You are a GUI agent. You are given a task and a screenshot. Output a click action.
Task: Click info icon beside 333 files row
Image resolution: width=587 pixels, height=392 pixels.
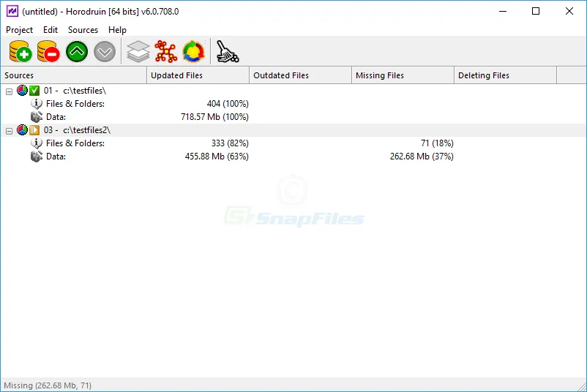point(37,143)
